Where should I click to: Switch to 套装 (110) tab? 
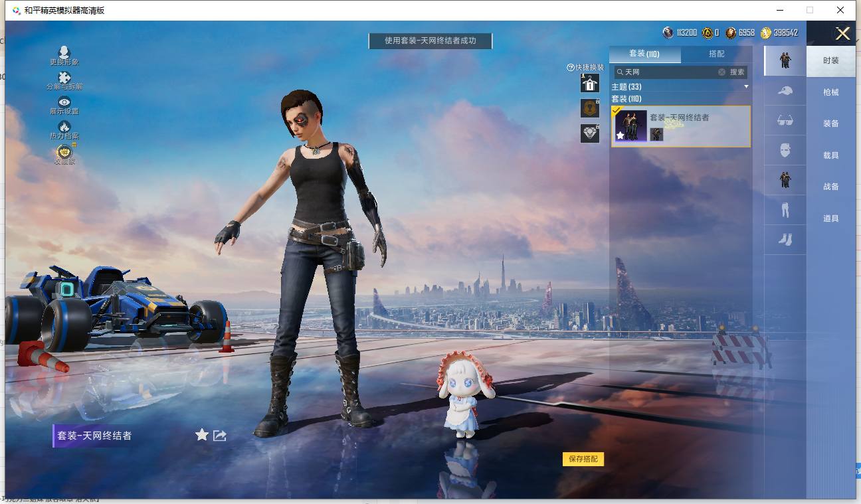(x=644, y=54)
